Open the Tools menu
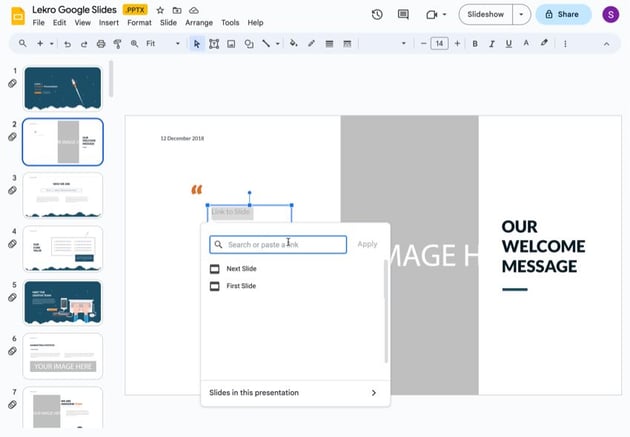This screenshot has height=437, width=630. [230, 23]
